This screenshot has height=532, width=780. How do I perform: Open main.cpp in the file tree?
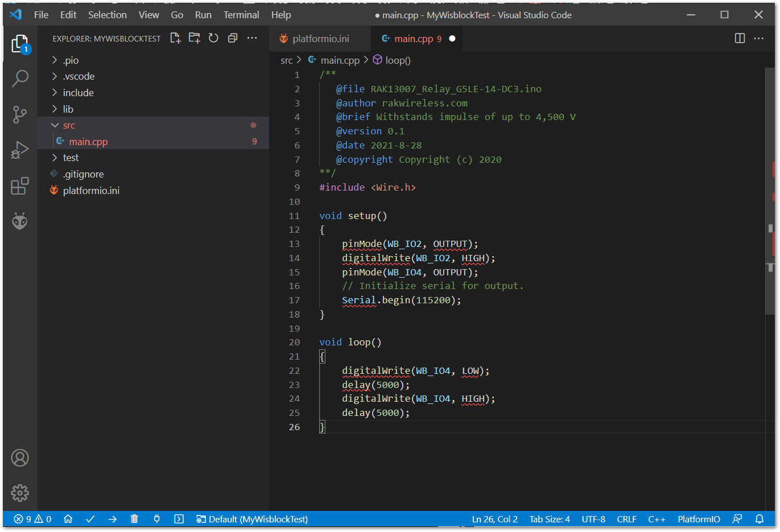coord(153,142)
